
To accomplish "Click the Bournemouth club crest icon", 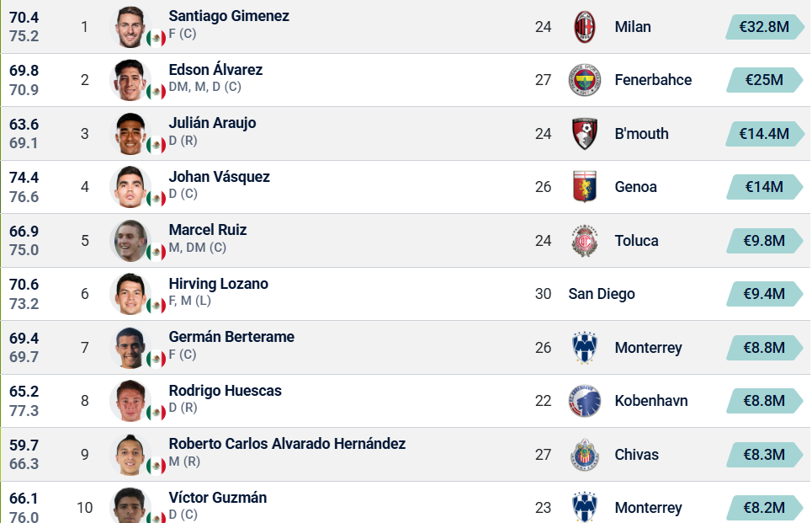I will tap(585, 134).
